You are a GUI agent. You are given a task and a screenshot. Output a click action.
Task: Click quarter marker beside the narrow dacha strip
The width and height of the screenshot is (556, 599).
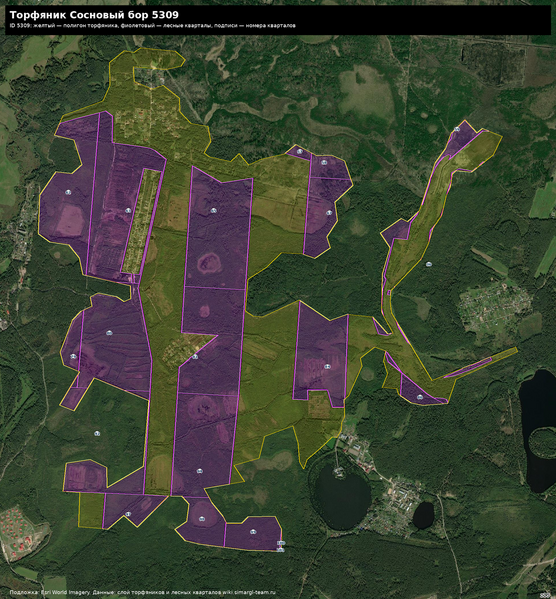click(128, 210)
